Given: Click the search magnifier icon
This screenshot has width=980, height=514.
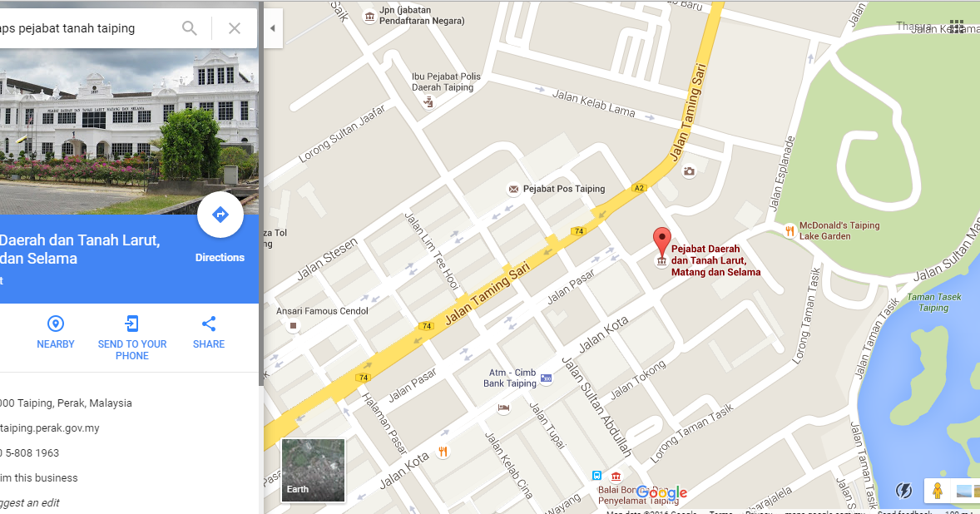Looking at the screenshot, I should [x=190, y=28].
